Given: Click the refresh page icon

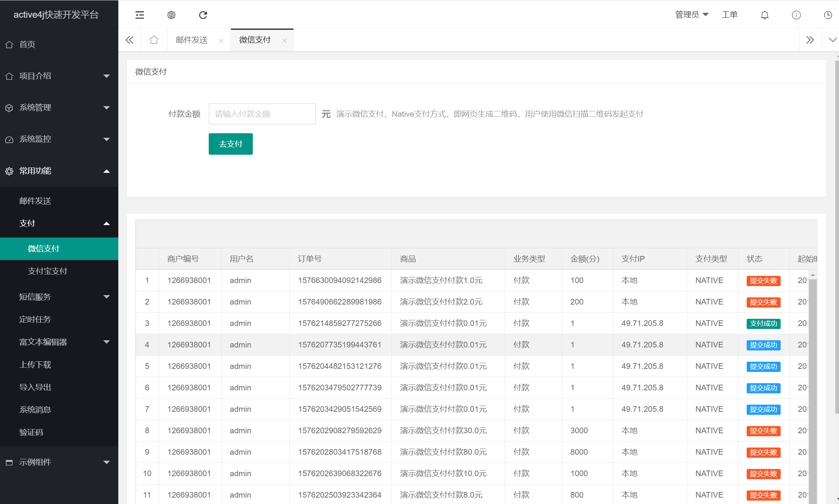Looking at the screenshot, I should point(203,15).
